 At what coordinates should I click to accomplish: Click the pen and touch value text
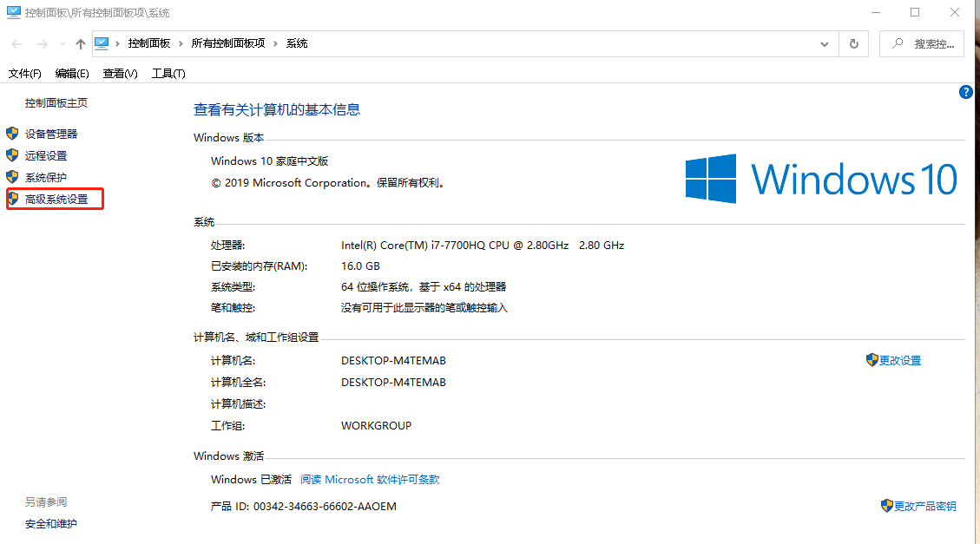point(424,308)
